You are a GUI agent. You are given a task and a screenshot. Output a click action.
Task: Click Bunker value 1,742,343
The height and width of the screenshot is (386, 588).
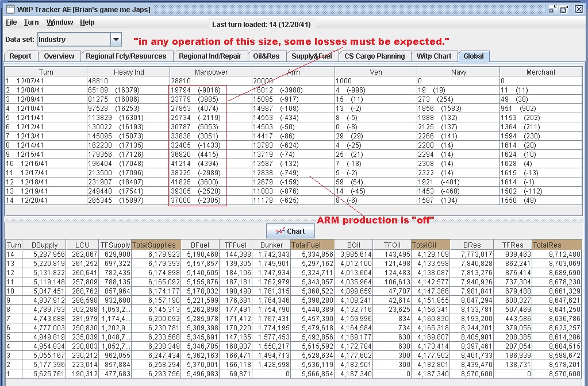pos(271,254)
